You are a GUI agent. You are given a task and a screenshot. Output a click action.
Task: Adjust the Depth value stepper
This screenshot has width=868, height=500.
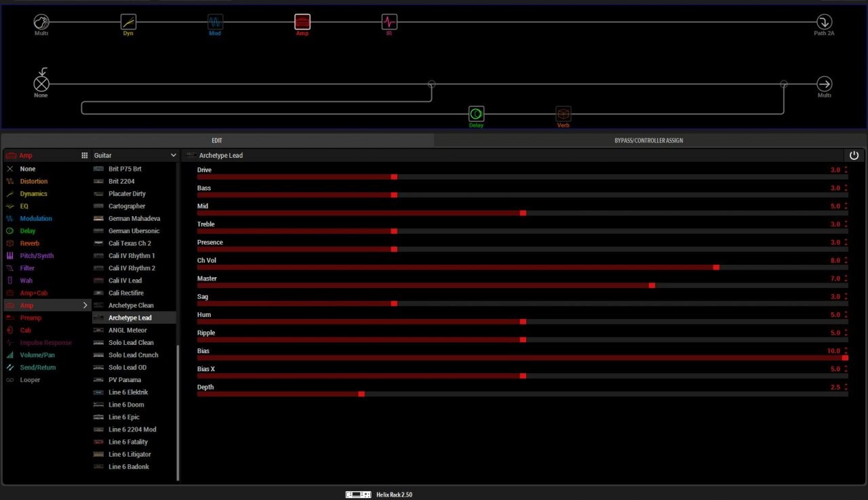(x=846, y=388)
